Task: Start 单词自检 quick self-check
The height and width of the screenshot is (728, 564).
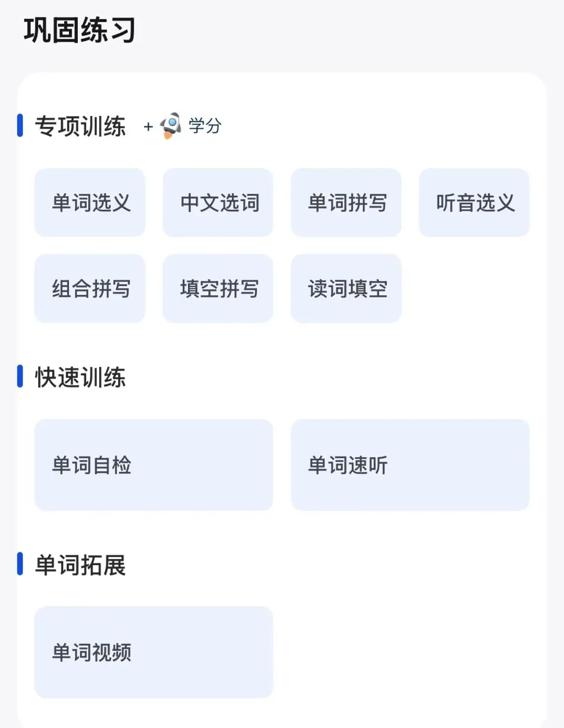Action: point(154,465)
